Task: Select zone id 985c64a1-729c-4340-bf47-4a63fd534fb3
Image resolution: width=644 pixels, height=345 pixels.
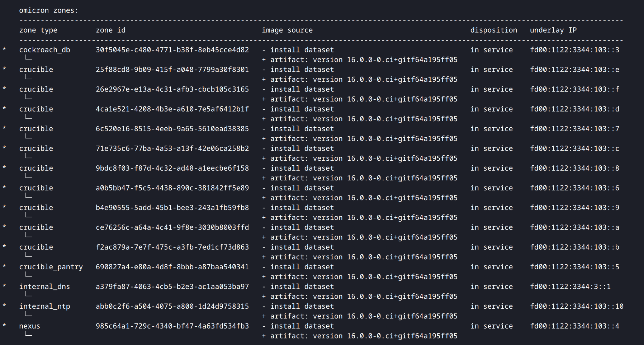Action: (172, 326)
